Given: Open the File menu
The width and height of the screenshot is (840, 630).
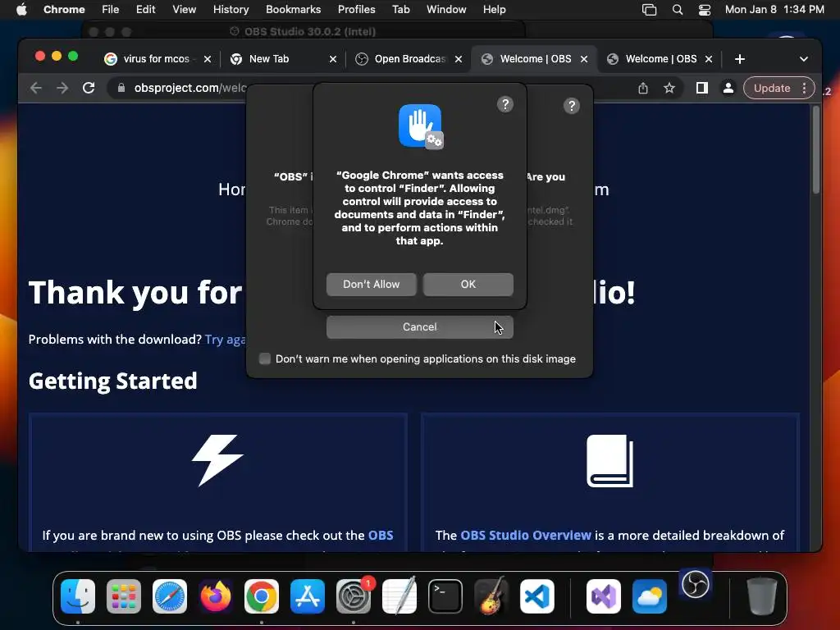Looking at the screenshot, I should point(111,10).
